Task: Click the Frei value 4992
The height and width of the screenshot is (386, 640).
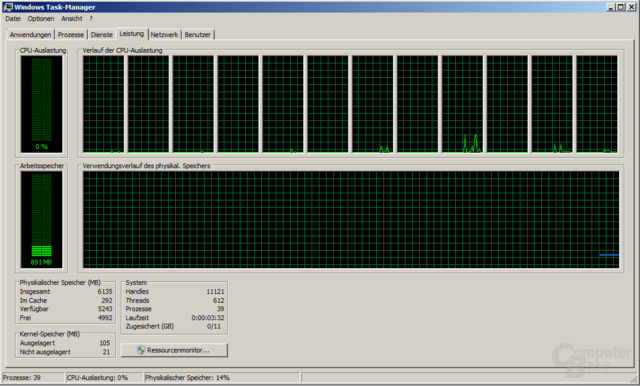Action: pyautogui.click(x=105, y=317)
